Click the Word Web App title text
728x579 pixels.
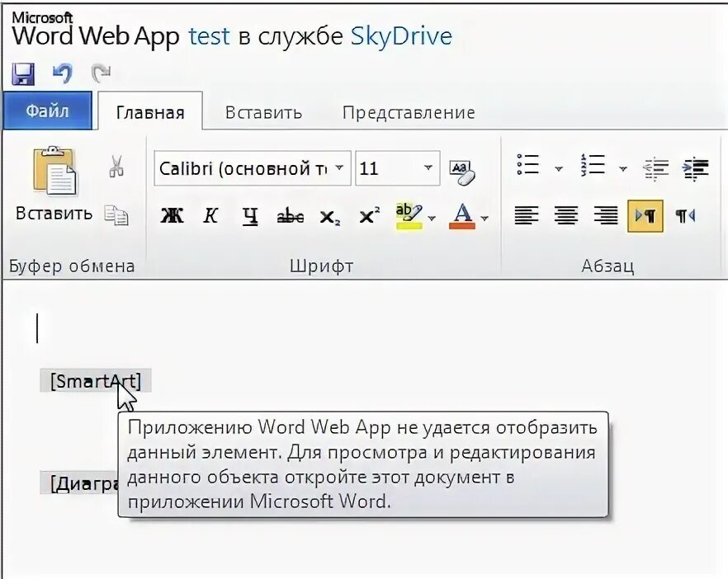[95, 36]
